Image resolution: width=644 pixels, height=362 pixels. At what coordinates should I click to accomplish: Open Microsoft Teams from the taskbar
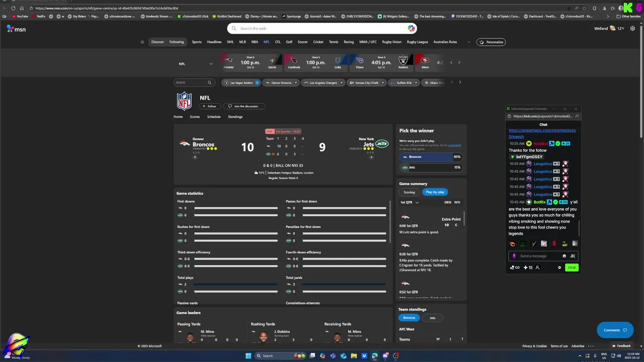click(333, 356)
